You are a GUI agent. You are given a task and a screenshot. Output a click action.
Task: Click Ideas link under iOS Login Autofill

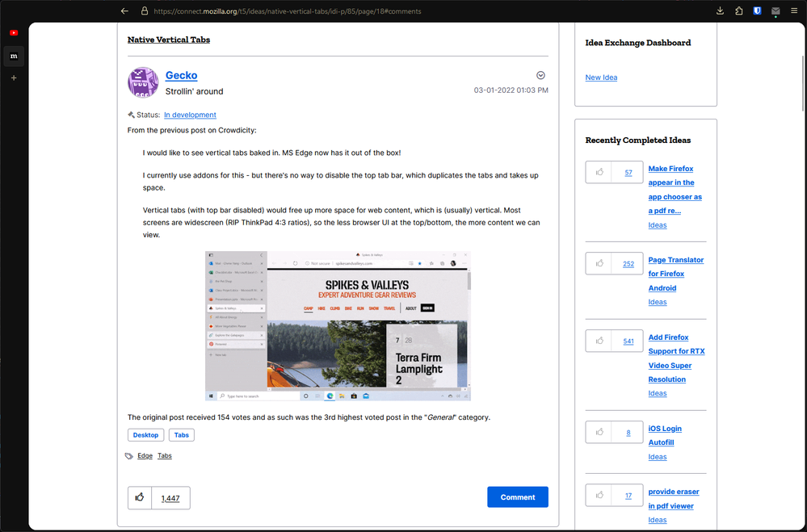click(658, 457)
